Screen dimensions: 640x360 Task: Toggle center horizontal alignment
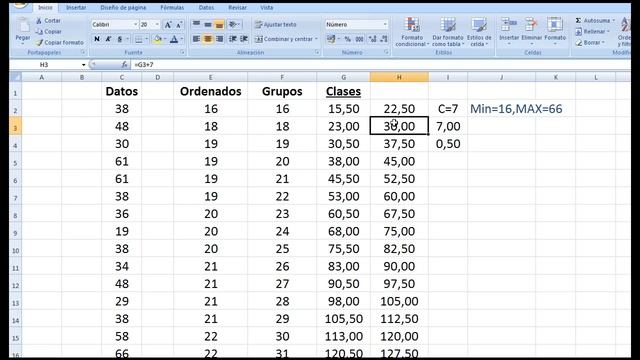point(208,39)
